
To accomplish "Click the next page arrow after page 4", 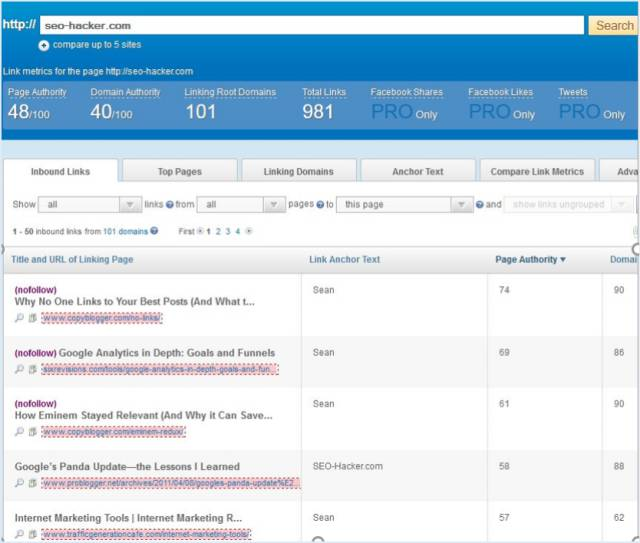I will [249, 231].
